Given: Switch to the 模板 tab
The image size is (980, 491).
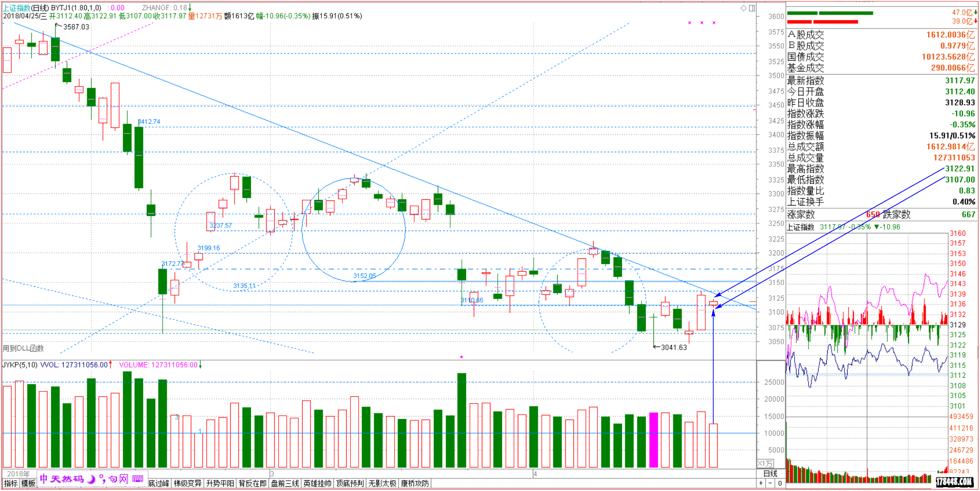Looking at the screenshot, I should (x=28, y=483).
